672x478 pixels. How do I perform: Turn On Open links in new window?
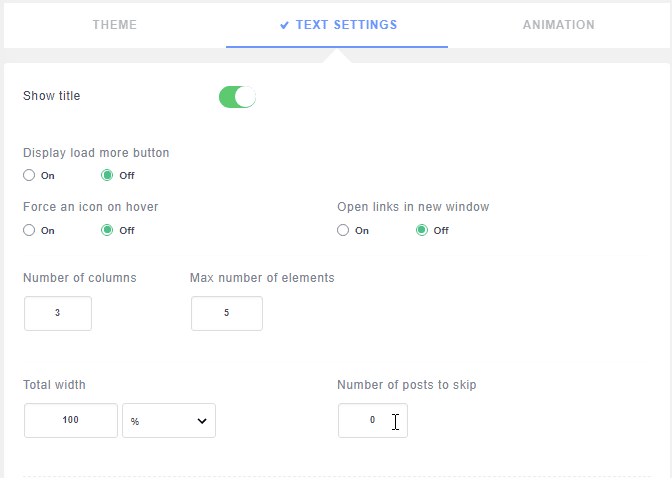344,230
